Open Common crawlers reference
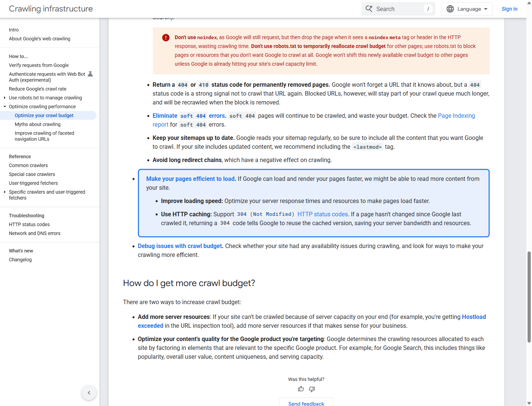 [x=28, y=165]
